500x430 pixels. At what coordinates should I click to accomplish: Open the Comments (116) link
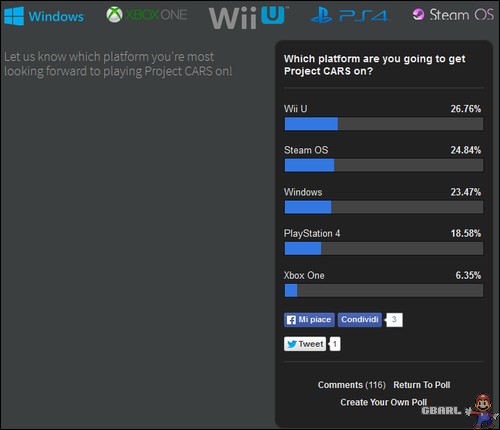(352, 385)
